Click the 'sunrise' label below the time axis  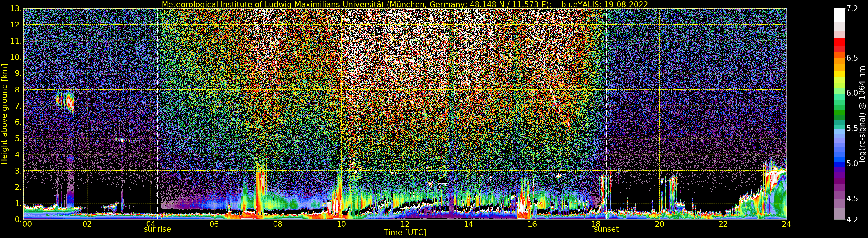click(157, 229)
